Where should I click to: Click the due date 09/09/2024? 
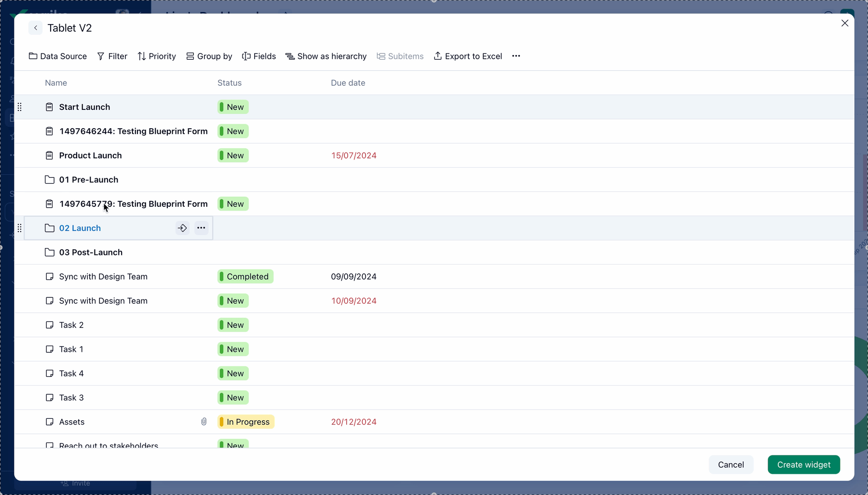pos(354,276)
